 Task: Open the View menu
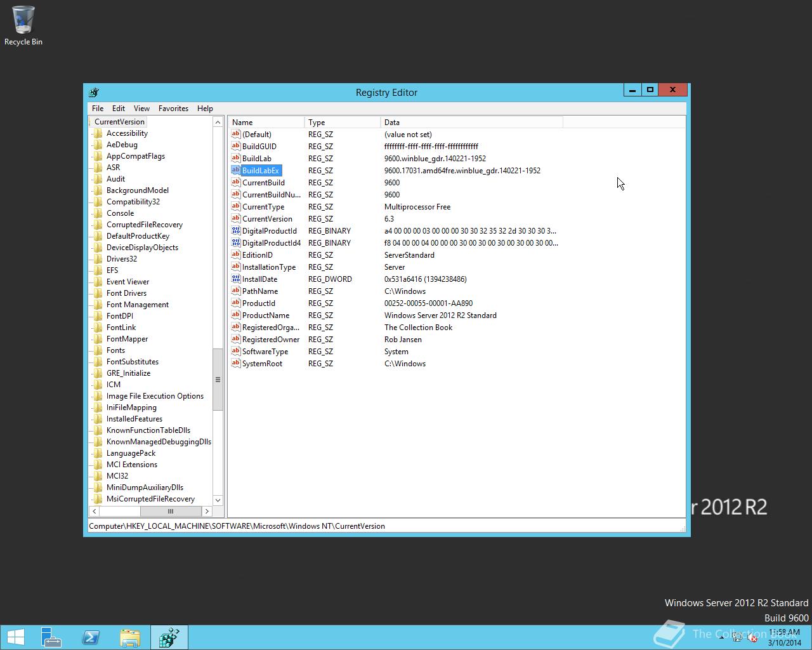[x=141, y=109]
